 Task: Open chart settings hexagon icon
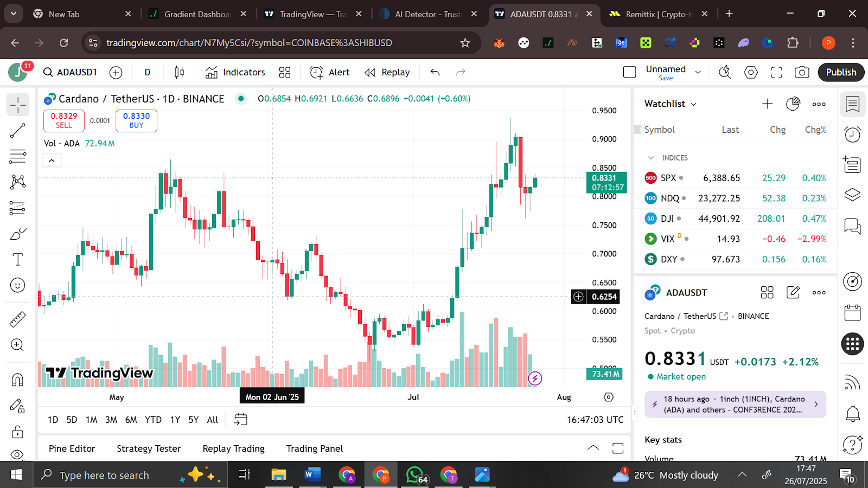pos(751,72)
